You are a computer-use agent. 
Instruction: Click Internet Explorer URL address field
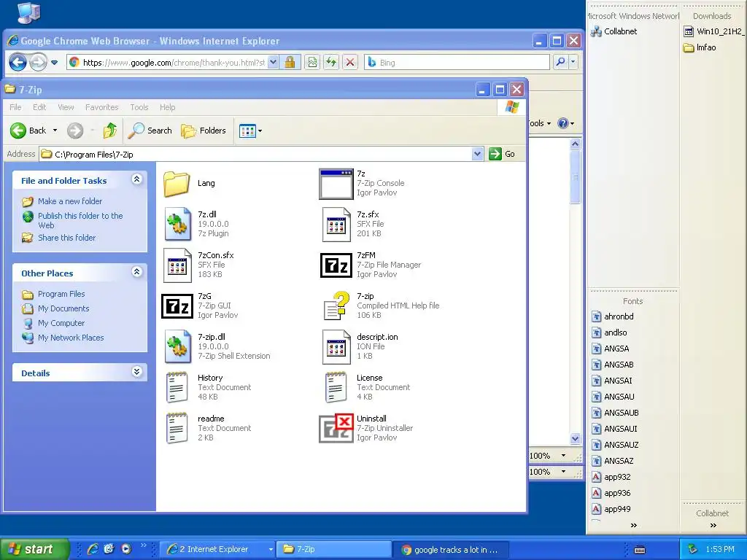coord(173,63)
